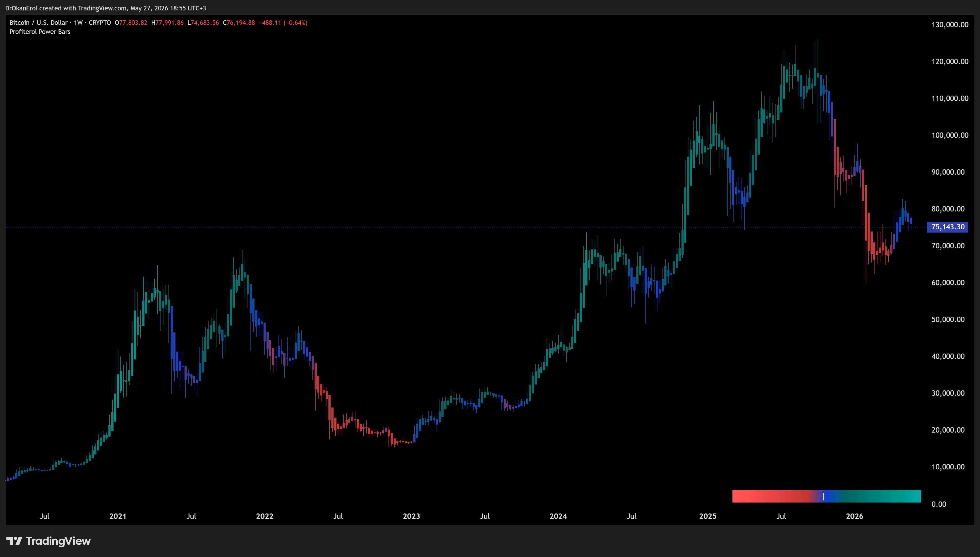The width and height of the screenshot is (980, 557).
Task: Click the 80,000.00 price axis label
Action: pos(948,209)
